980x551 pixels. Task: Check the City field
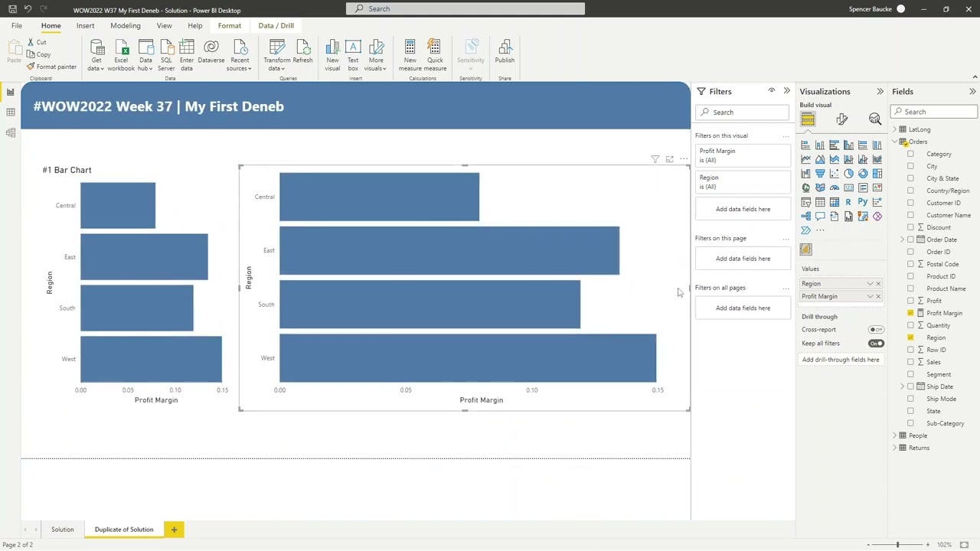(x=910, y=166)
